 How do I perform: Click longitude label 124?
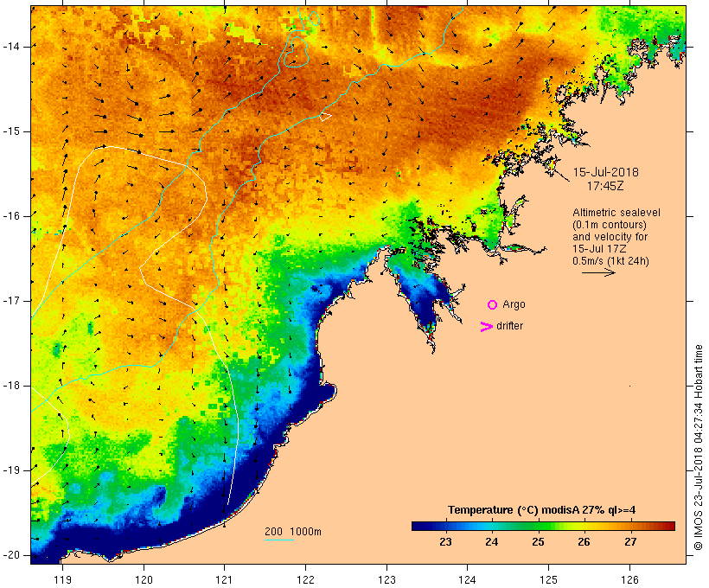tap(468, 579)
